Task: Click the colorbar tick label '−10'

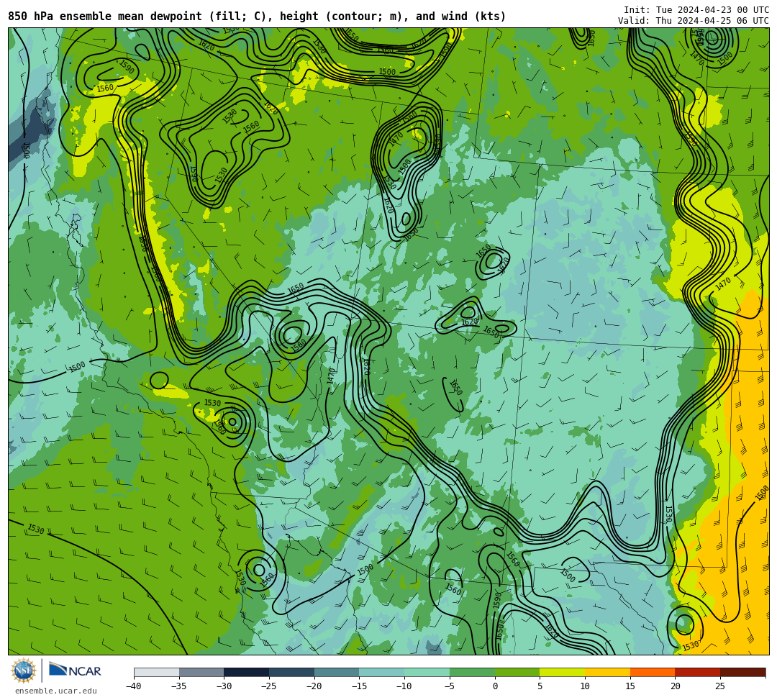Action: coord(404,686)
